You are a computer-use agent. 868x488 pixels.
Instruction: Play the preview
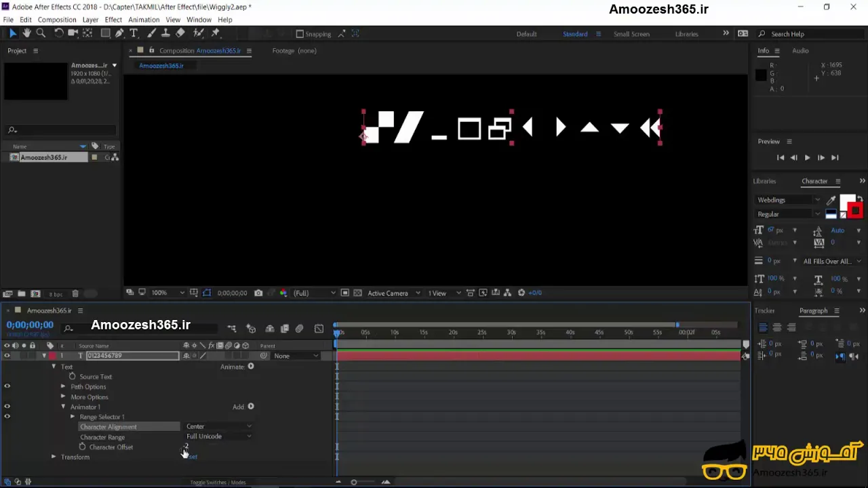807,157
